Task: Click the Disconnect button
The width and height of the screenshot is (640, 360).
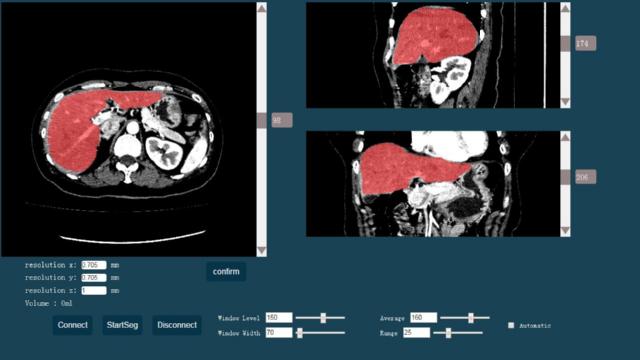Action: (177, 325)
